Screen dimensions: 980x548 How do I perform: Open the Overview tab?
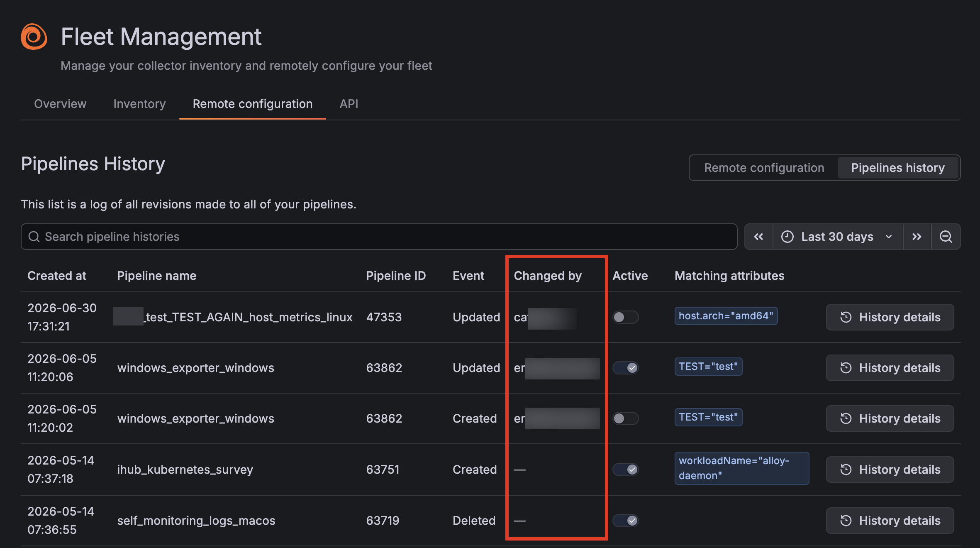point(60,104)
